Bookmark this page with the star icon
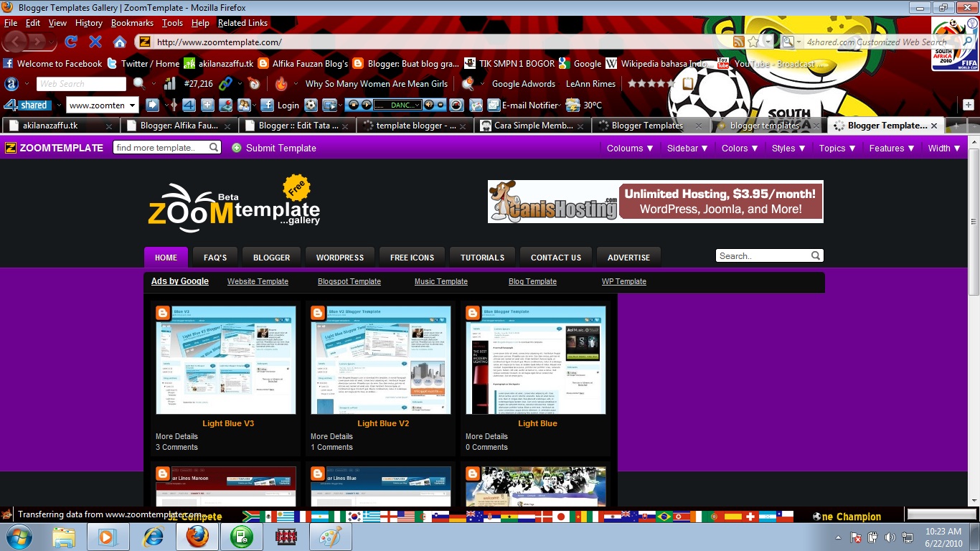The height and width of the screenshot is (551, 980). [x=753, y=42]
